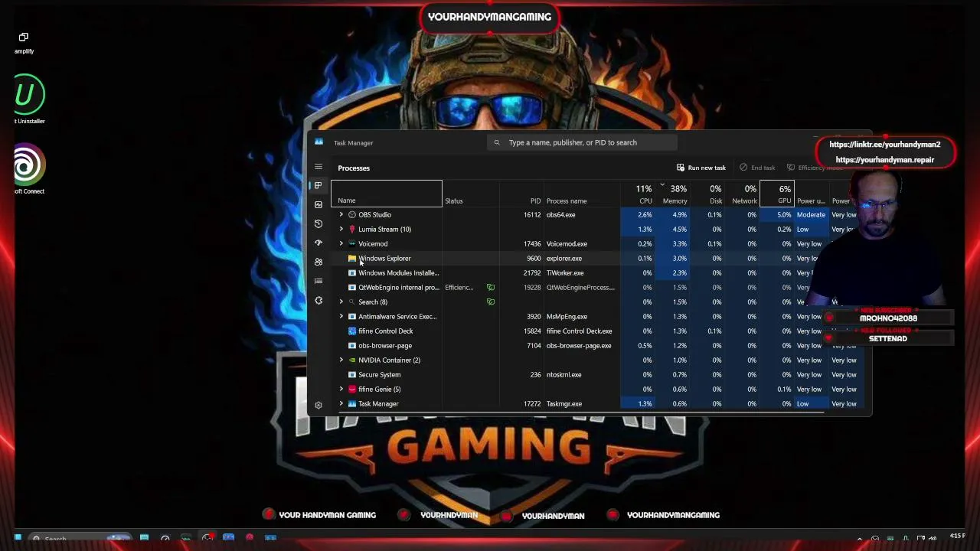Screen dimensions: 980x551
Task: Click the fifine Control Deck process icon
Action: pos(352,331)
